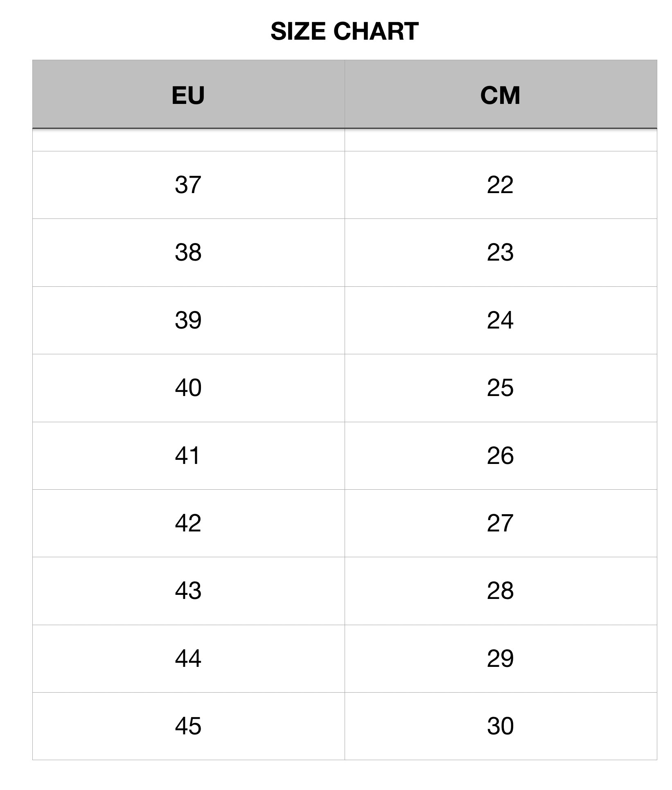The width and height of the screenshot is (672, 790).
Task: Pick the 27 cm value
Action: (x=500, y=523)
